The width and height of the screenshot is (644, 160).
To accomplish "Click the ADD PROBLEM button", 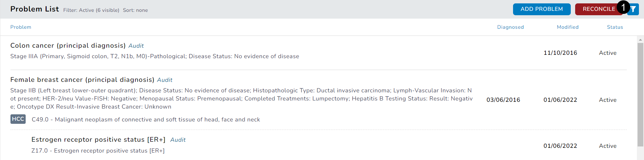I will coord(541,9).
